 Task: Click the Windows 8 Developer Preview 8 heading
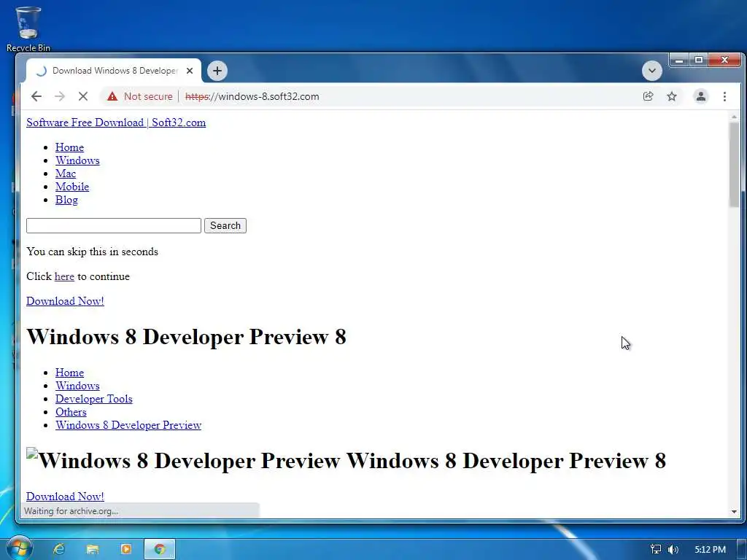[186, 337]
